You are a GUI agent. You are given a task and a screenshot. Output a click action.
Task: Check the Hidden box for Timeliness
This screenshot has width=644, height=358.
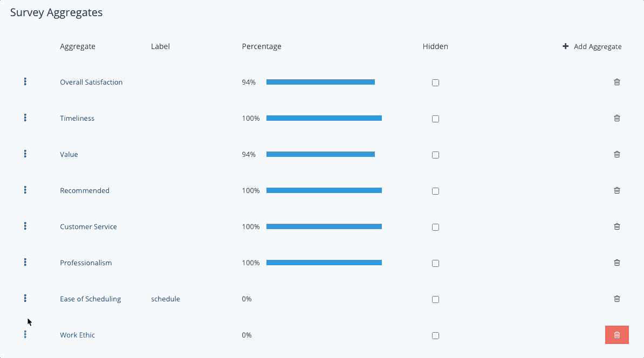click(435, 119)
